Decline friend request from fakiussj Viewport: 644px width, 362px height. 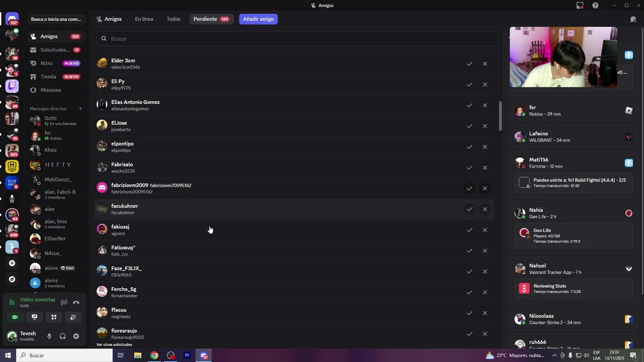pyautogui.click(x=485, y=230)
